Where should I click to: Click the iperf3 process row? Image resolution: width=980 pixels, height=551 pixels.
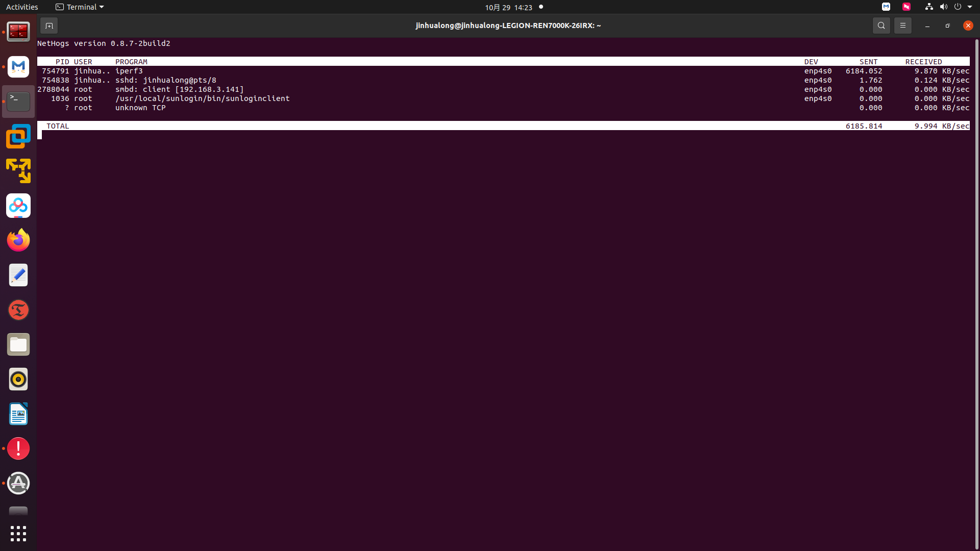coord(129,71)
